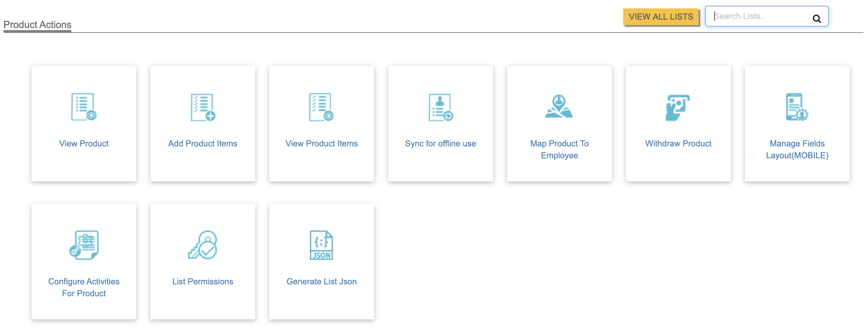Click the View Product document icon
The width and height of the screenshot is (868, 332).
(x=84, y=107)
